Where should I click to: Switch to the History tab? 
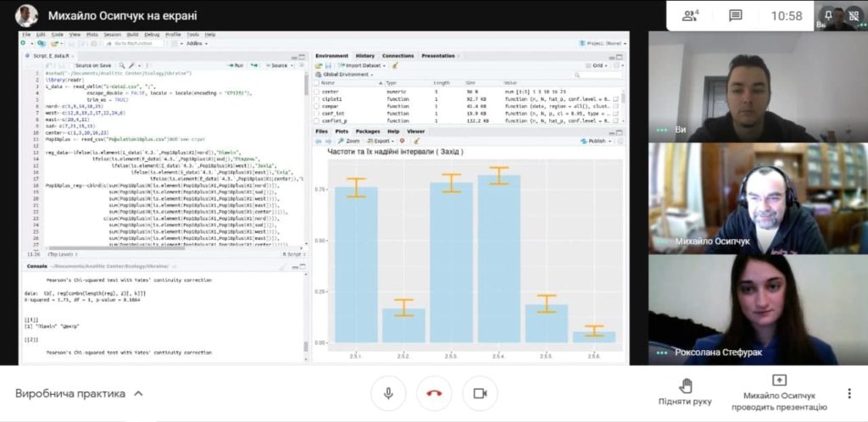364,56
